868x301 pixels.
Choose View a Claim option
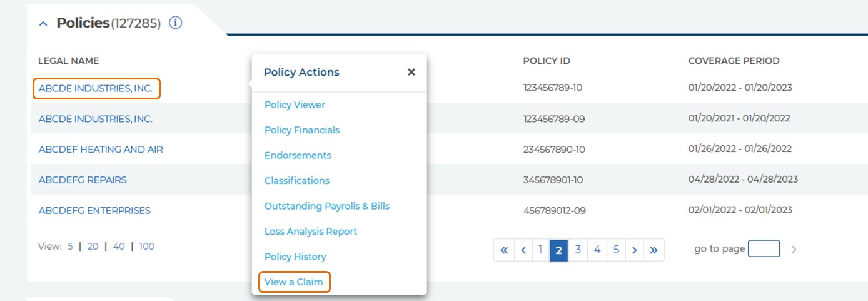(294, 282)
